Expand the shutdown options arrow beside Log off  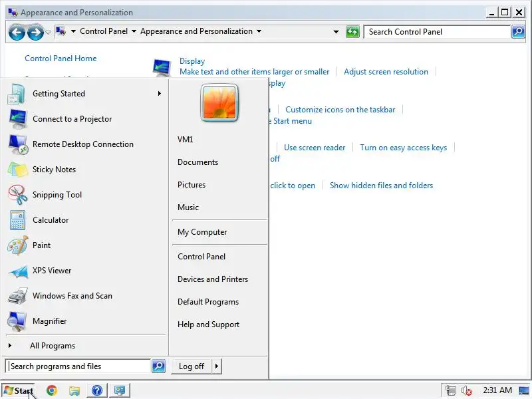(217, 366)
